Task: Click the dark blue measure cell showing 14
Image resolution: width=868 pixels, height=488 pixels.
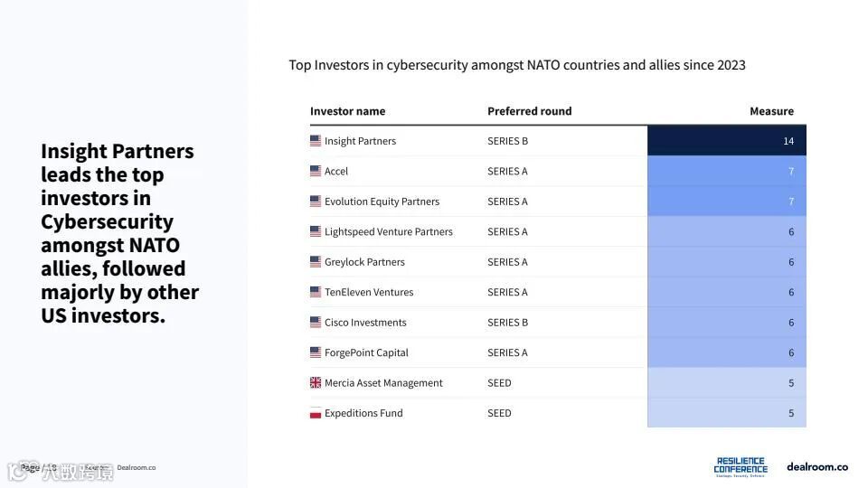Action: point(726,141)
